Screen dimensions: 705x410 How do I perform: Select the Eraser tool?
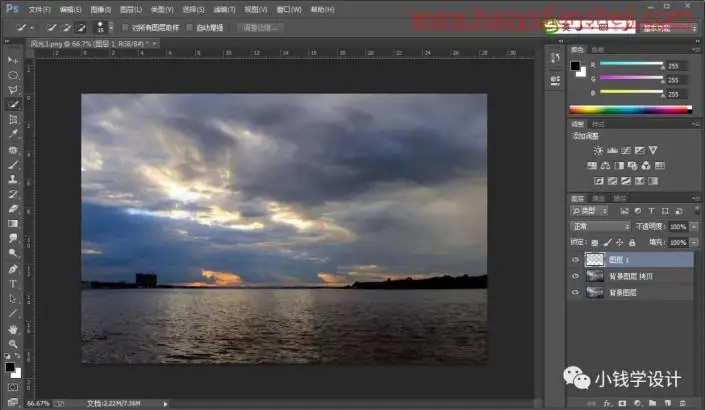point(13,209)
